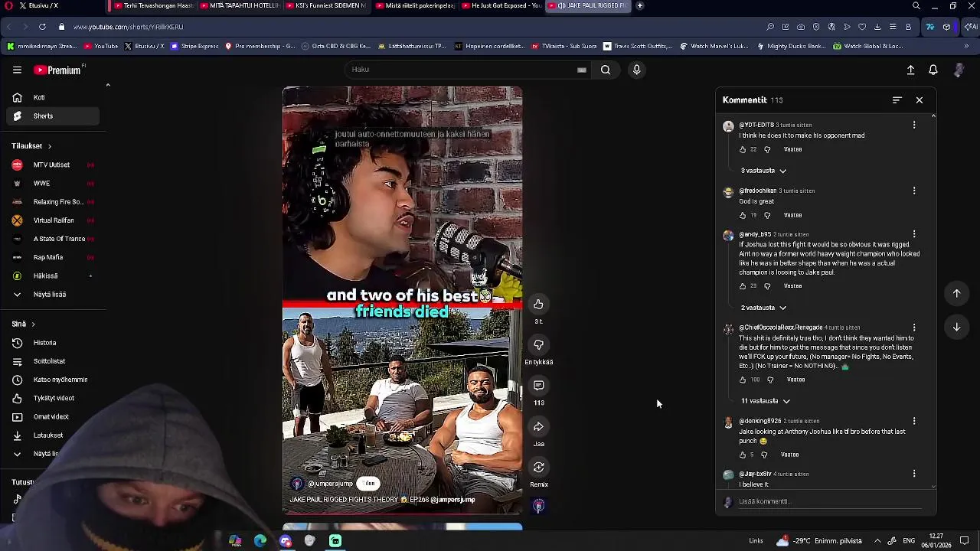Click Lisää kommentti comment field

point(831,502)
